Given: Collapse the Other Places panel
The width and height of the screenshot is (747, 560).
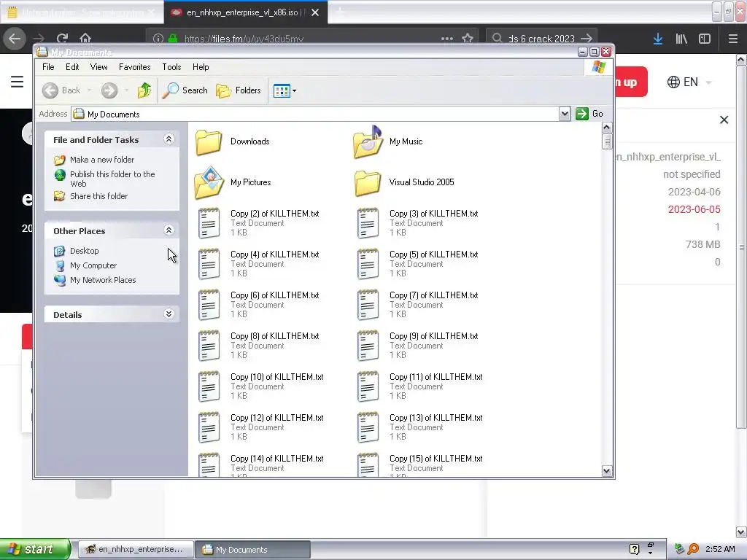Looking at the screenshot, I should 169,230.
